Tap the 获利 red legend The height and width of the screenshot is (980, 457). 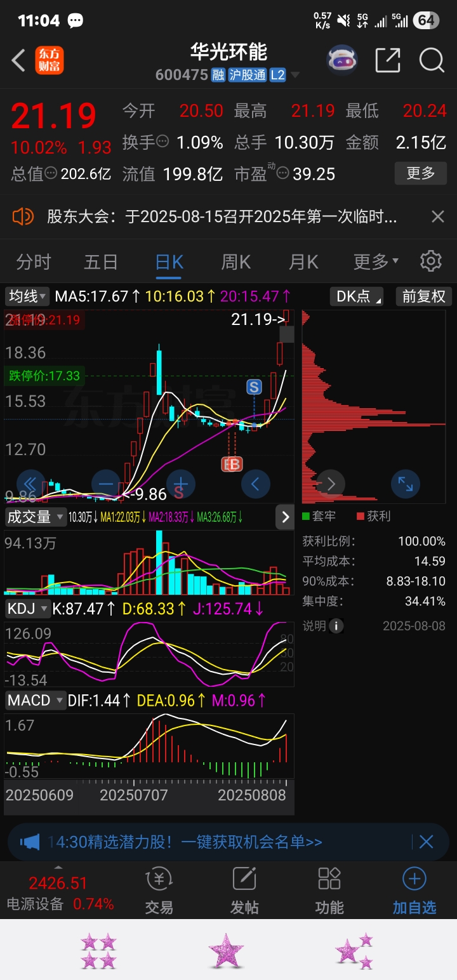click(373, 517)
